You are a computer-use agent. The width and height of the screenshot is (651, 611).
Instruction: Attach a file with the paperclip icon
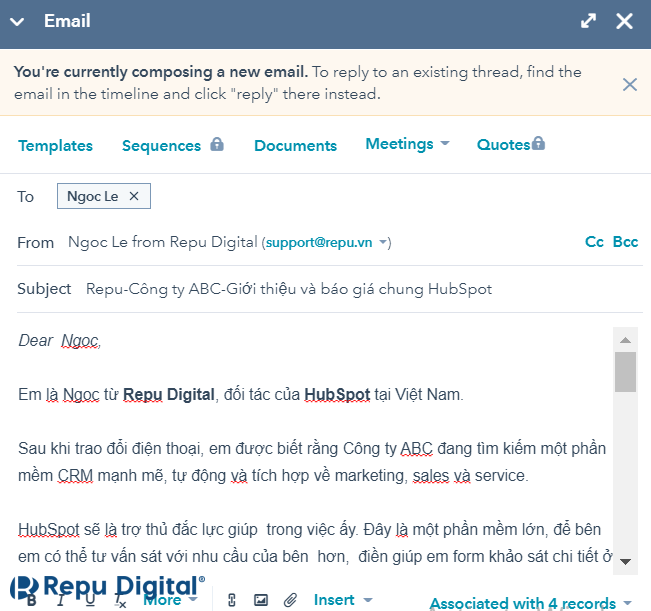[x=290, y=600]
